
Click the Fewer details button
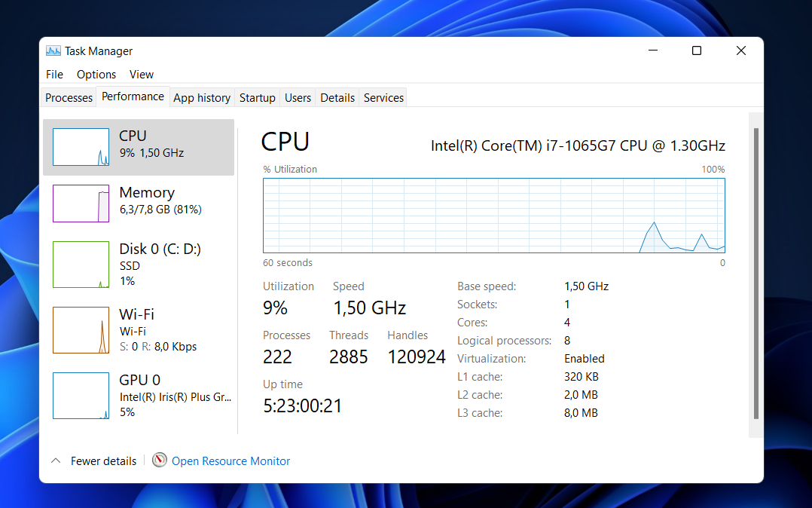click(102, 461)
